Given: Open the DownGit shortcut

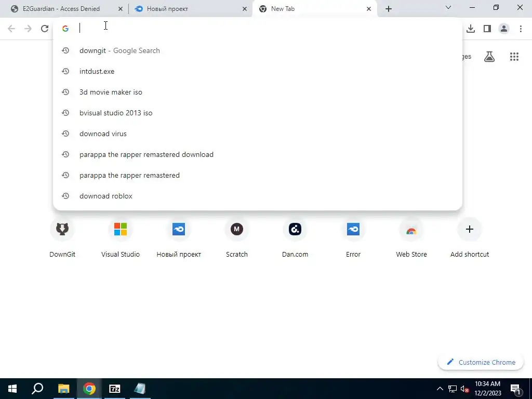Looking at the screenshot, I should coord(62,238).
